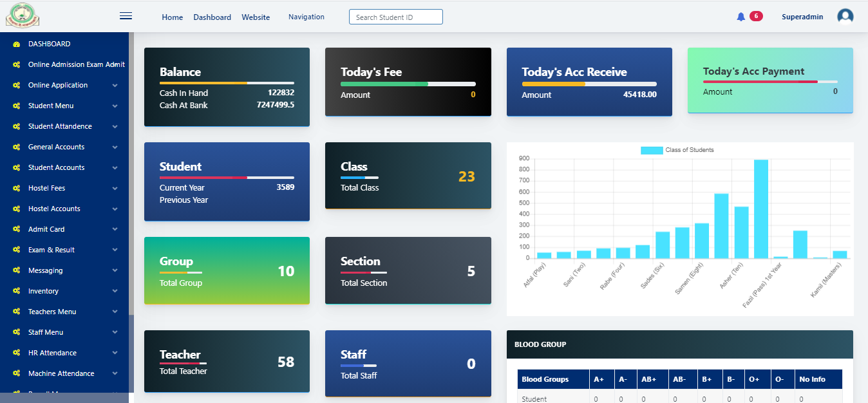Click the DASHBOARD sidebar icon
The width and height of the screenshot is (868, 403).
pyautogui.click(x=16, y=44)
